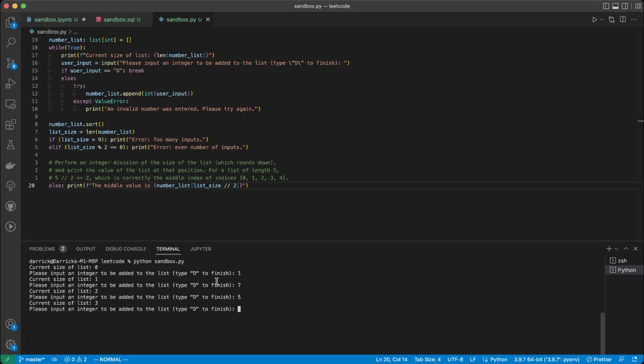Open the Explorer view in activity bar

tap(11, 22)
